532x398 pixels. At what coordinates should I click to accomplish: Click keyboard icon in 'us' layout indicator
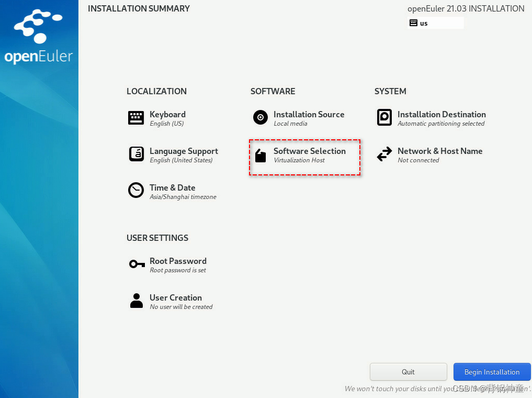click(x=413, y=23)
